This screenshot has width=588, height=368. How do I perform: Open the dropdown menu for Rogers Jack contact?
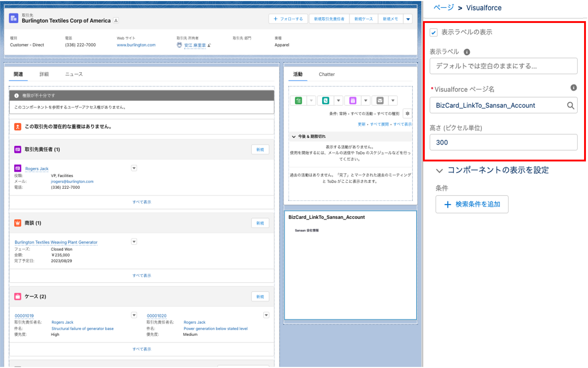coord(134,168)
